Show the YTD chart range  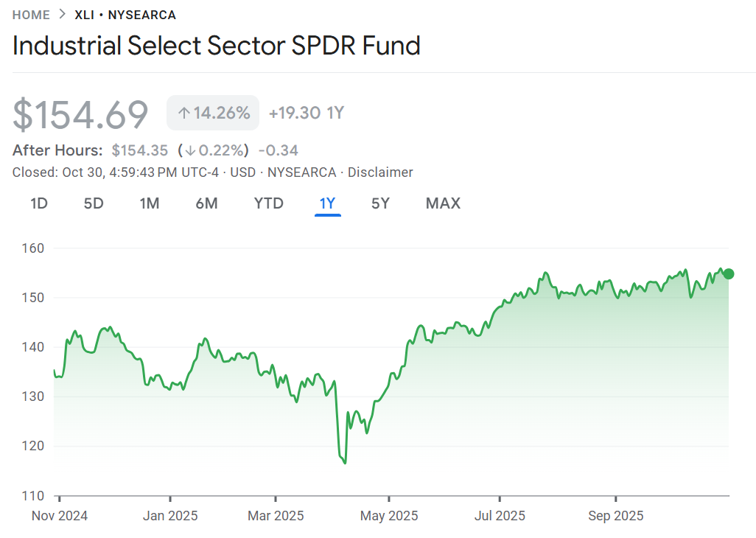point(268,203)
